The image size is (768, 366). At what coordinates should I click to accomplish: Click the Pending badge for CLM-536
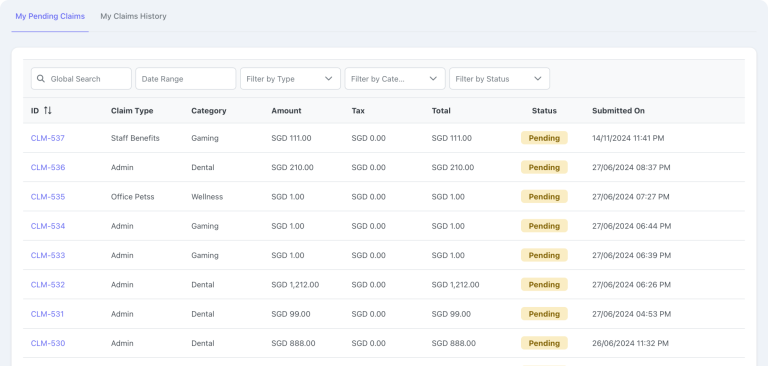(x=544, y=168)
